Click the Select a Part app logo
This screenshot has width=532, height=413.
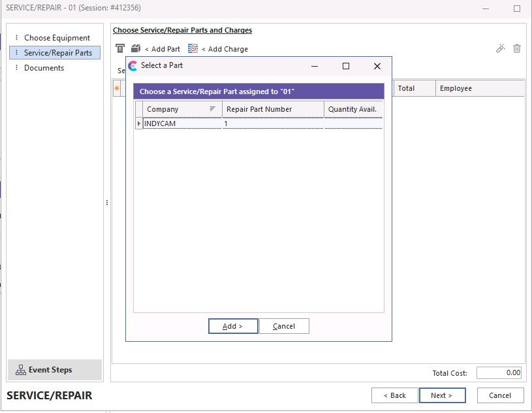[x=133, y=66]
